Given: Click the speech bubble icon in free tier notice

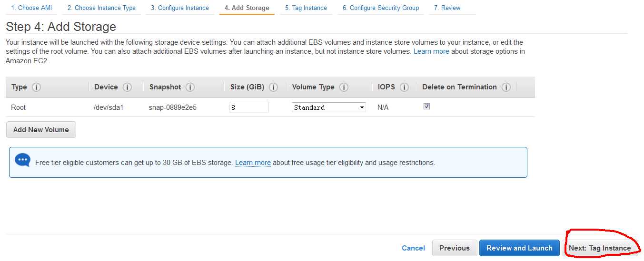Looking at the screenshot, I should point(22,160).
